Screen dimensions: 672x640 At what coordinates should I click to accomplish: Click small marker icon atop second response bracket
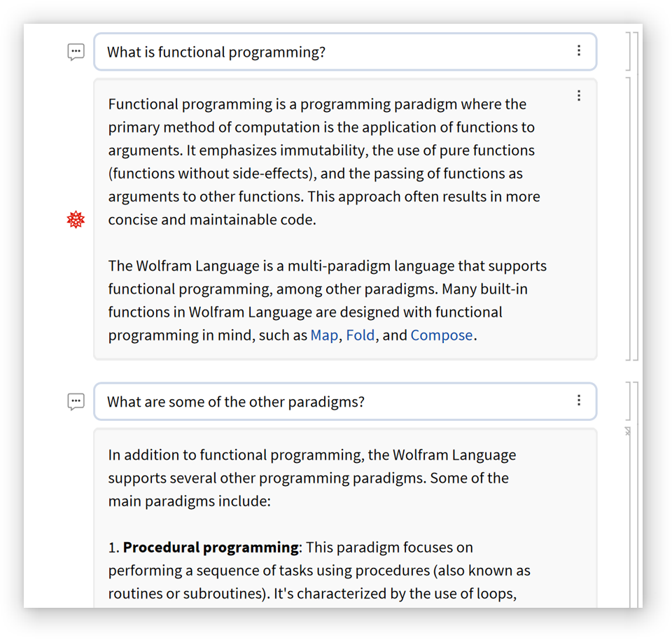pyautogui.click(x=628, y=432)
